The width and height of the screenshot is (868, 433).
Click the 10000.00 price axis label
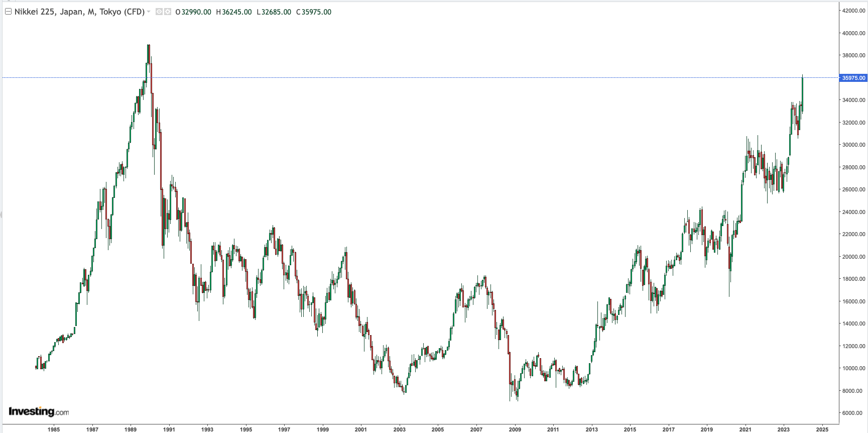point(853,368)
